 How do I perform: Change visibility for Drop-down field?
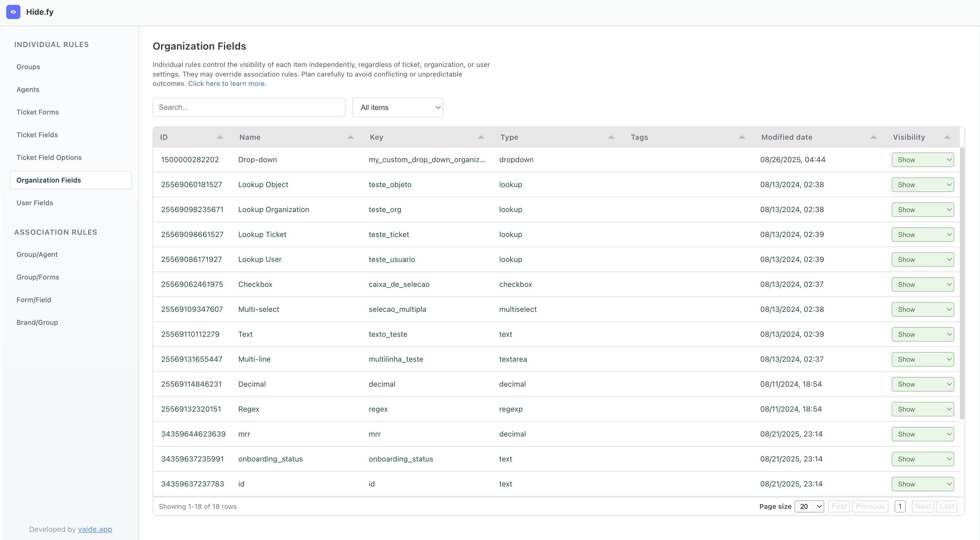[922, 160]
